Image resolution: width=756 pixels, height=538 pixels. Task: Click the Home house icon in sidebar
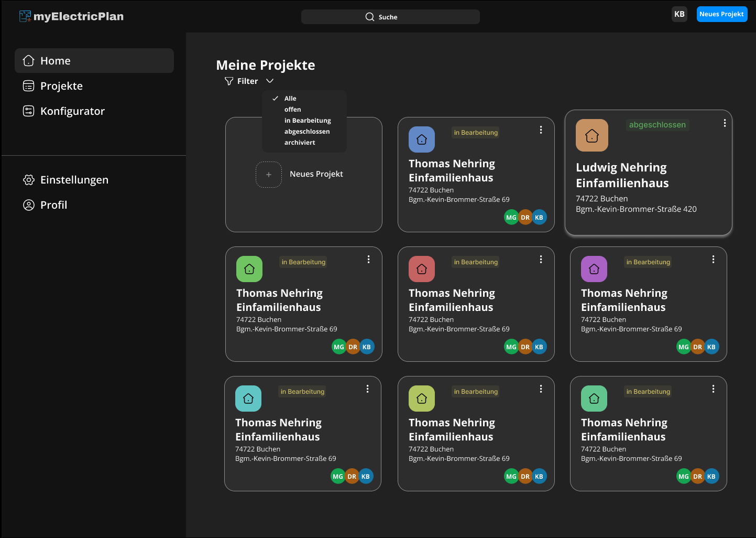[x=29, y=61]
